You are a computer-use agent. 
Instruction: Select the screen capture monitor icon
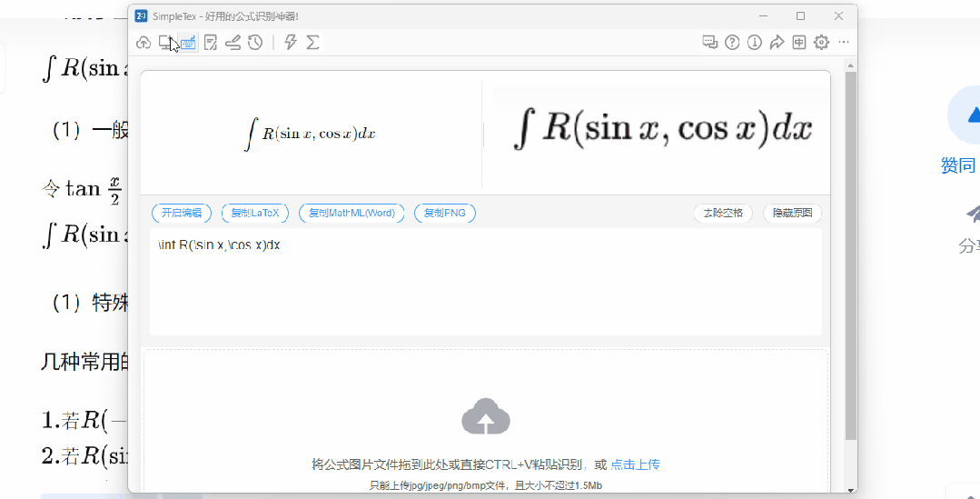pyautogui.click(x=165, y=43)
